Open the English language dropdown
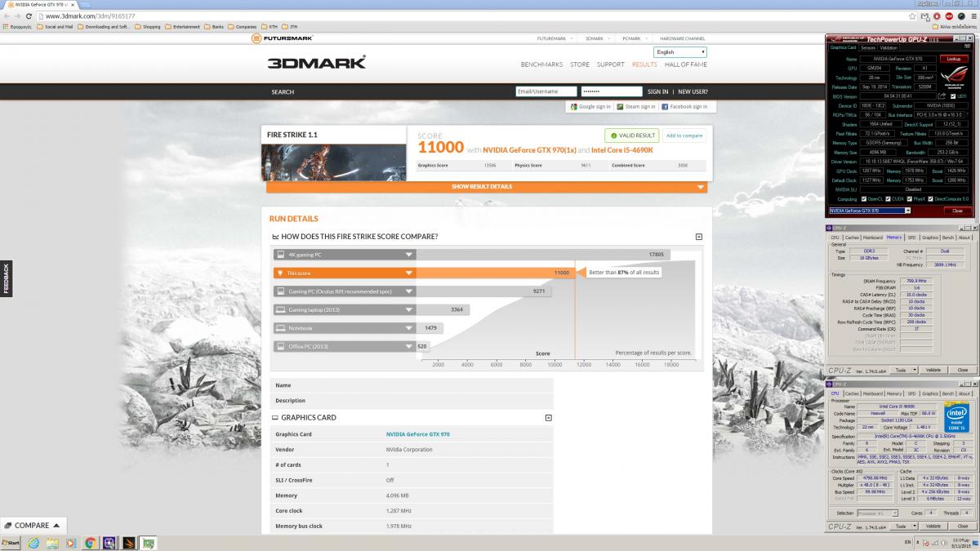The width and height of the screenshot is (980, 551). point(679,51)
